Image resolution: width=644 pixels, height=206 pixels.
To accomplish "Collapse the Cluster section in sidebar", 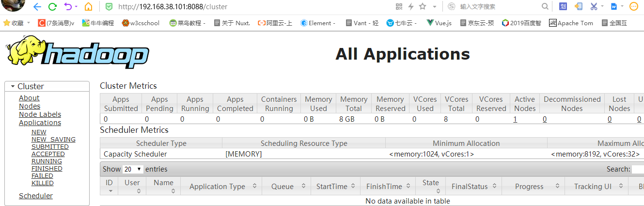I will (13, 86).
